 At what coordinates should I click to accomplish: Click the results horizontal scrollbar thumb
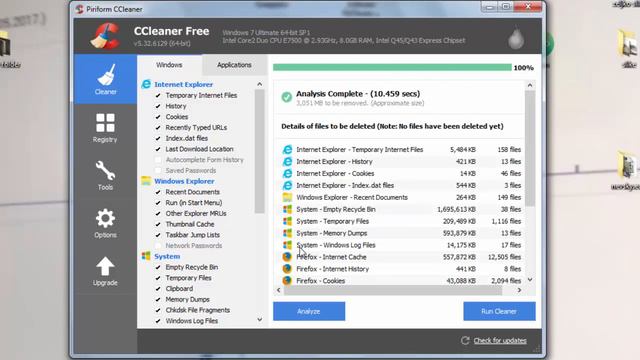[393, 290]
